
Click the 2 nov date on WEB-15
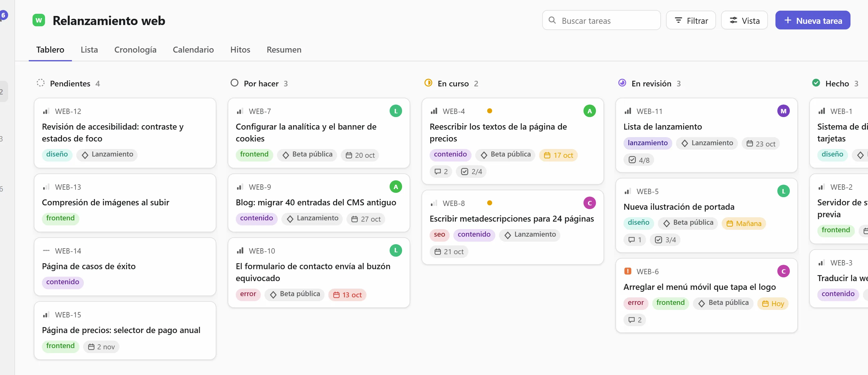pyautogui.click(x=101, y=346)
